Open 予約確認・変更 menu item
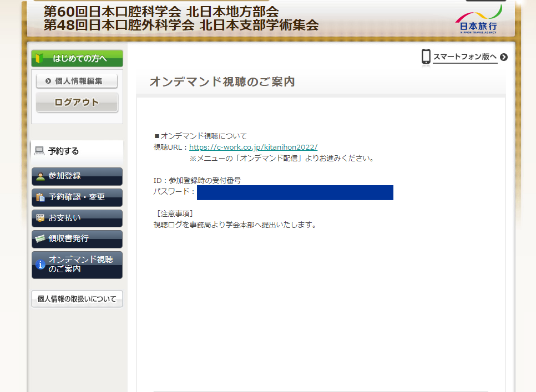 (77, 197)
